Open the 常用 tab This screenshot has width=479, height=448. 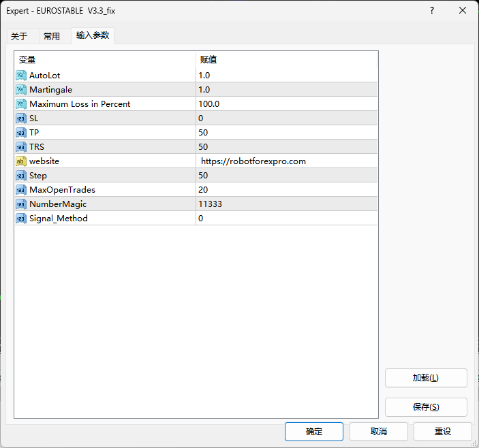(52, 36)
